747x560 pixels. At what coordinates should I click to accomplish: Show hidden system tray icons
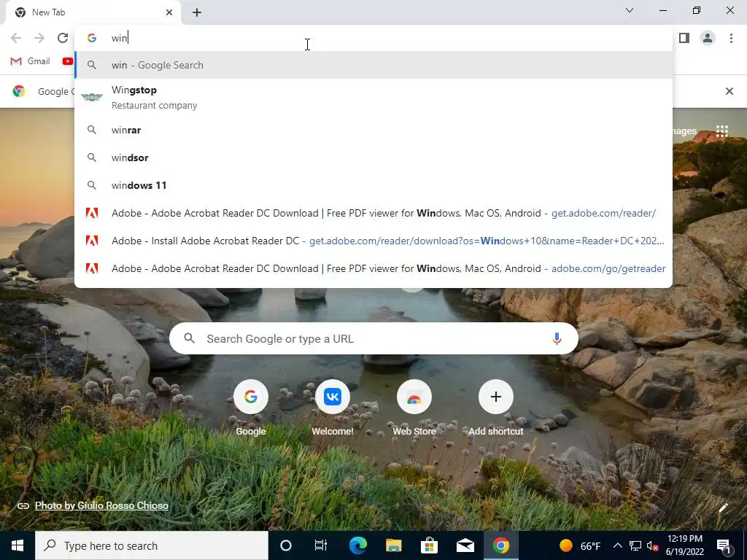(617, 545)
